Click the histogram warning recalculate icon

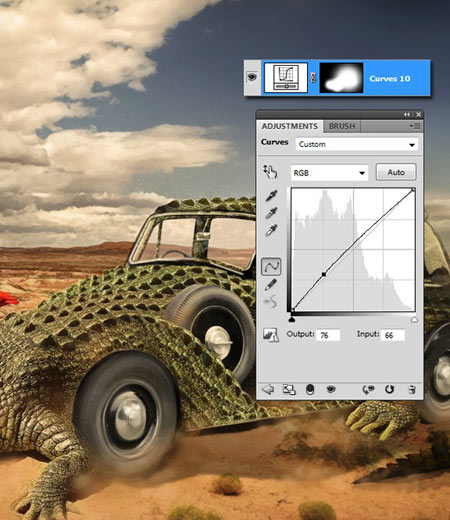[271, 335]
